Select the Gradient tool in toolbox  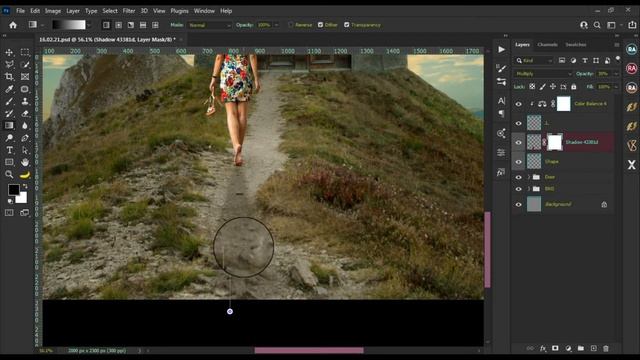click(9, 126)
